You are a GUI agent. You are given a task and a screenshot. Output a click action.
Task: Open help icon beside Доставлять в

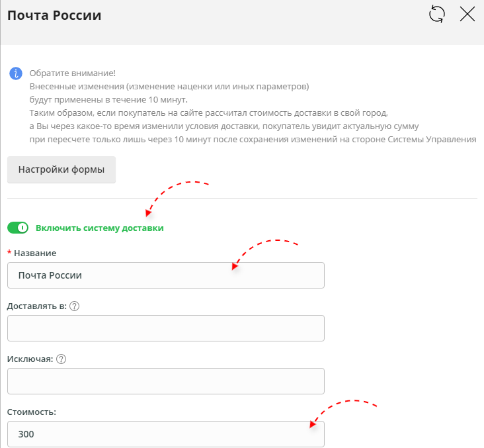click(x=75, y=306)
